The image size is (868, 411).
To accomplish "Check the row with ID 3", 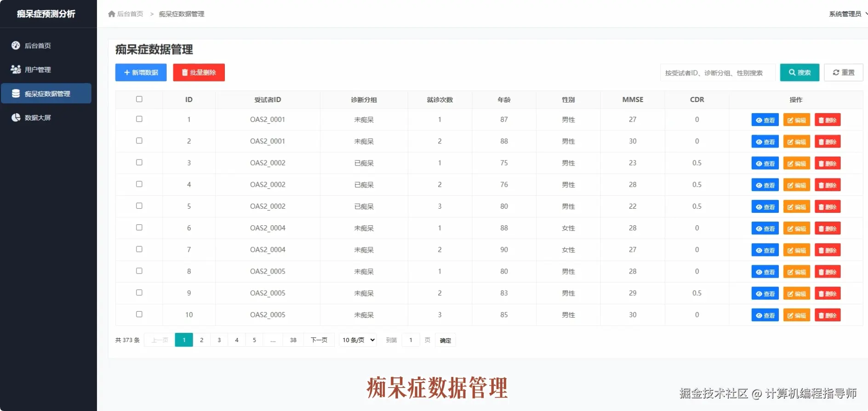I will click(139, 162).
